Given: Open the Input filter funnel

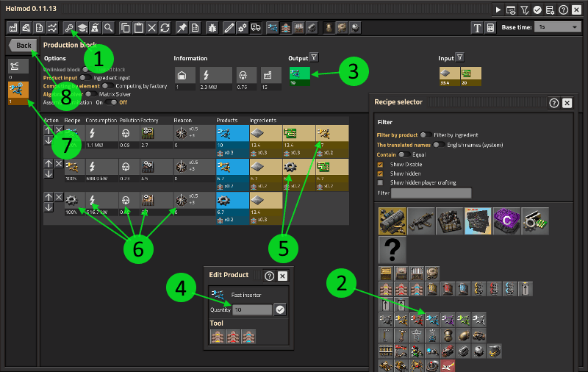Looking at the screenshot, I should coord(459,57).
